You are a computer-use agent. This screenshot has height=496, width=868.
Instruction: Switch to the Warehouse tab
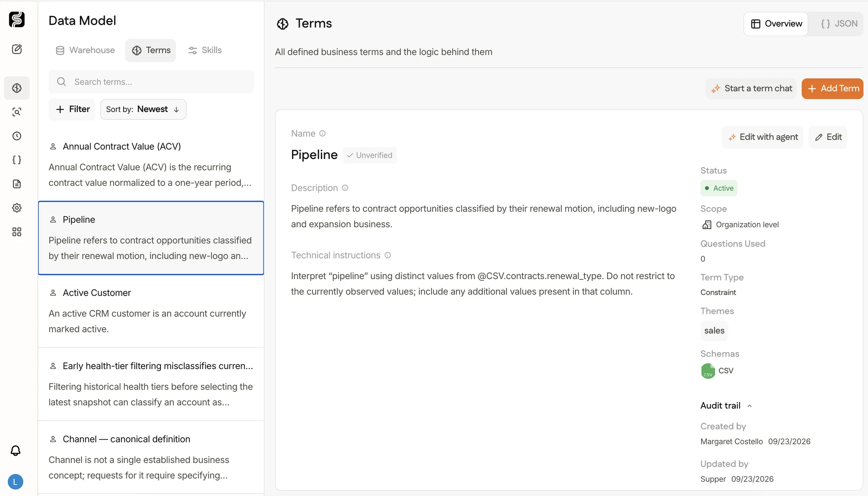(85, 50)
